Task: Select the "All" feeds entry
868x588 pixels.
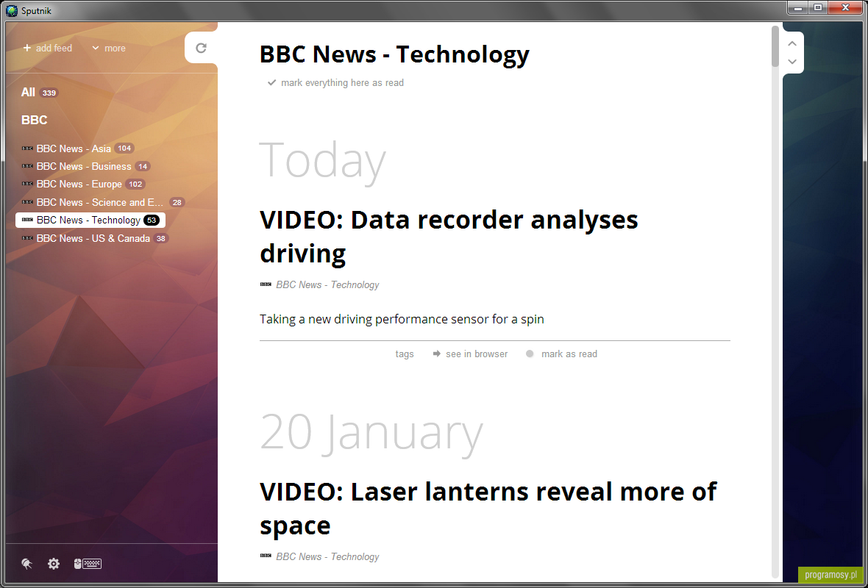Action: [39, 93]
